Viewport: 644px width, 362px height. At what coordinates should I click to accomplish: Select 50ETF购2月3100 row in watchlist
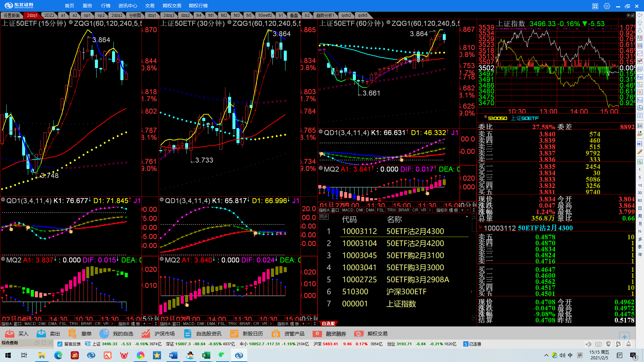point(415,255)
